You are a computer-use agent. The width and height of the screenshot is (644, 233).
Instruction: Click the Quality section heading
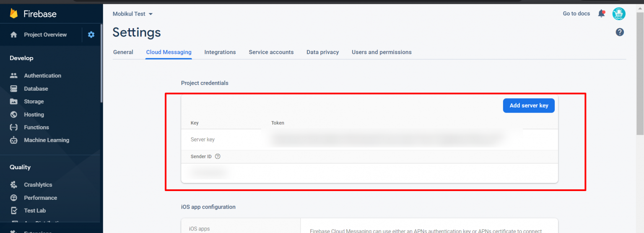click(20, 167)
